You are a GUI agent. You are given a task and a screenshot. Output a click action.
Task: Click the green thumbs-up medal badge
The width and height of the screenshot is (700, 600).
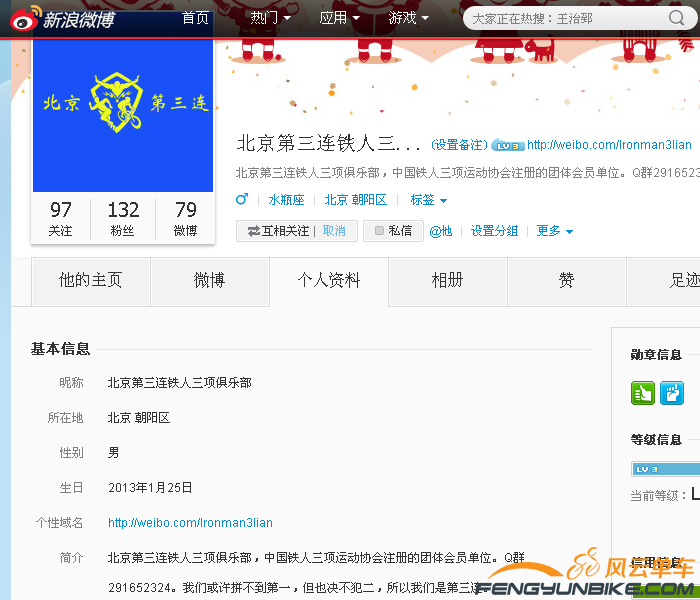642,393
